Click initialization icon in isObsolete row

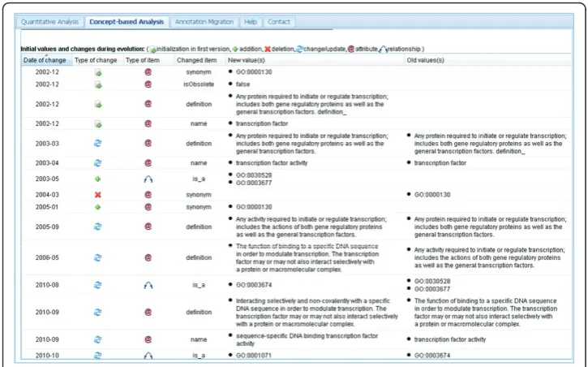(x=98, y=84)
